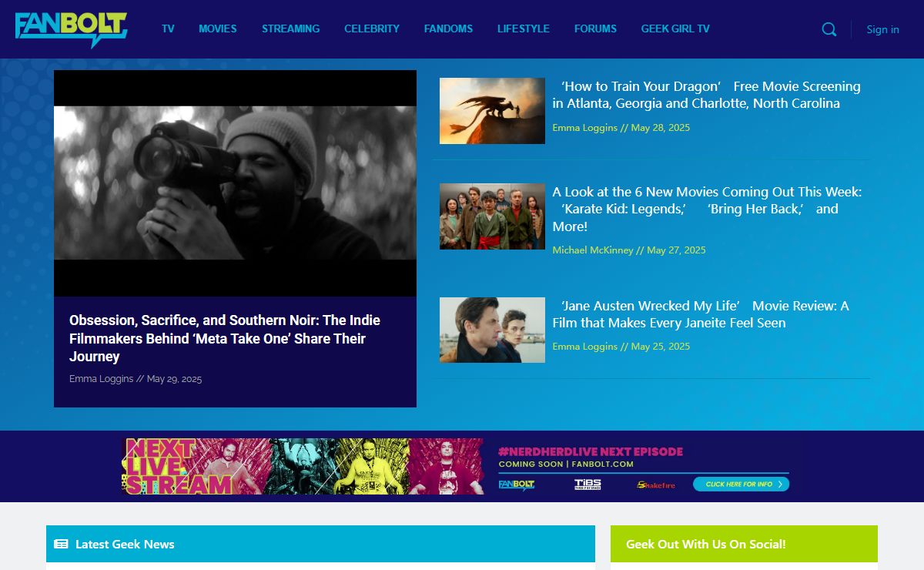Click the #NERDHERDLIVE Next Episode banner text
924x570 pixels.
coord(591,451)
